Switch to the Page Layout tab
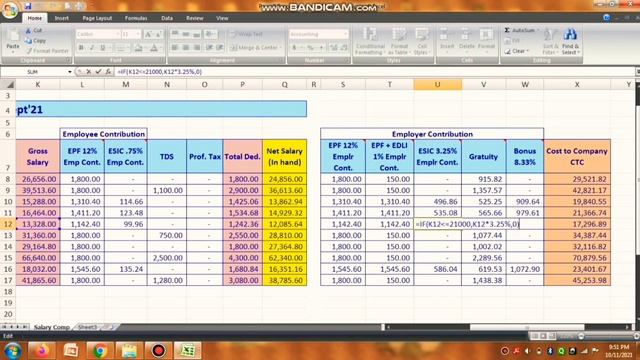Viewport: 640px width, 360px height. click(97, 18)
